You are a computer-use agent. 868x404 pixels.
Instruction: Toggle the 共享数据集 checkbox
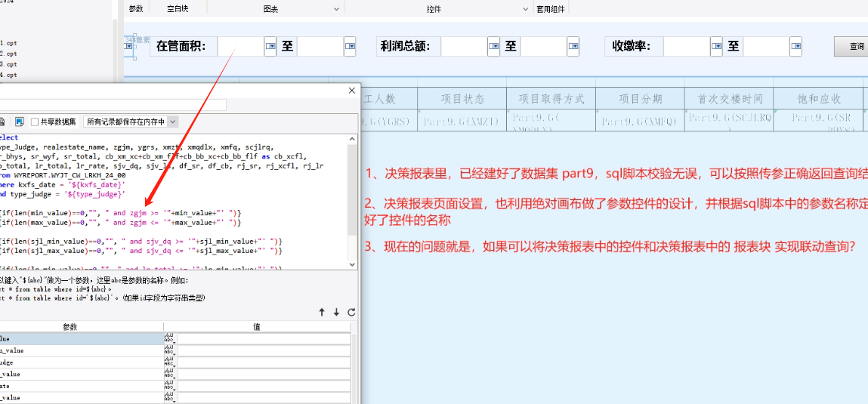pos(34,122)
